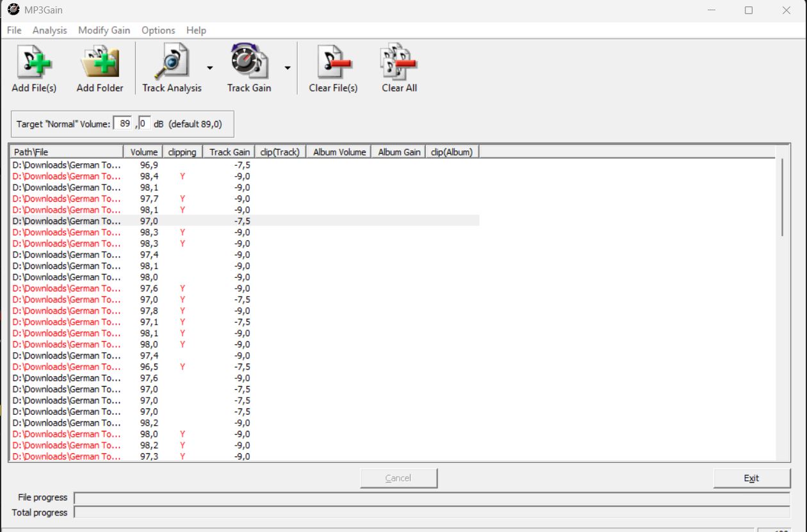Screen dimensions: 807x532
Task: Select the file row with volume 97,1
Action: click(245, 322)
